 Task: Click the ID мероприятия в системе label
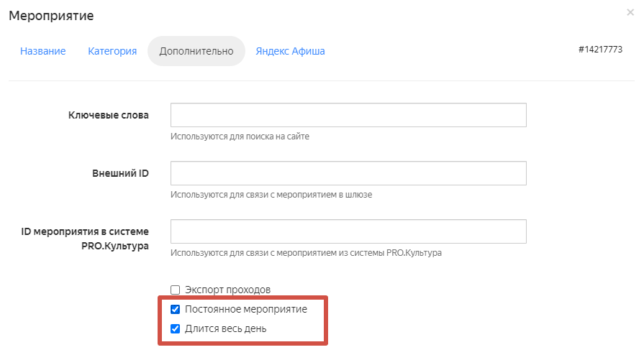[x=86, y=231]
